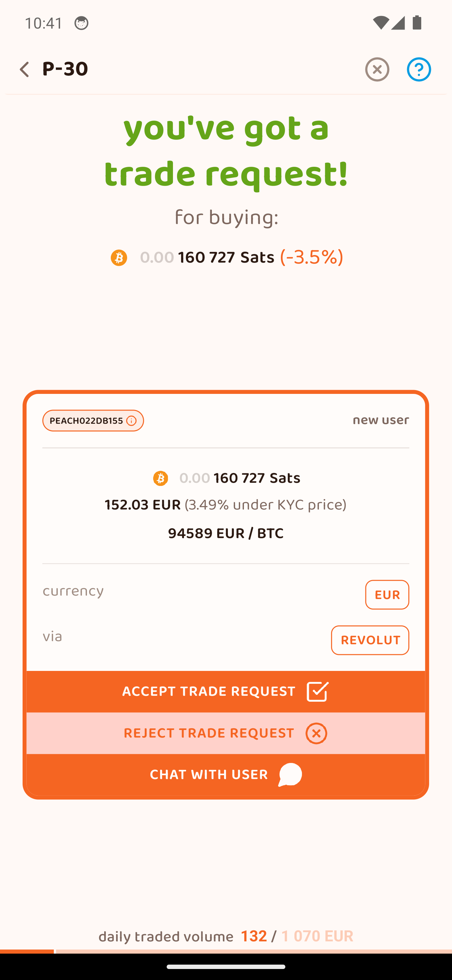
Task: Tap the info icon on PEACH022DB155 badge
Action: click(131, 421)
